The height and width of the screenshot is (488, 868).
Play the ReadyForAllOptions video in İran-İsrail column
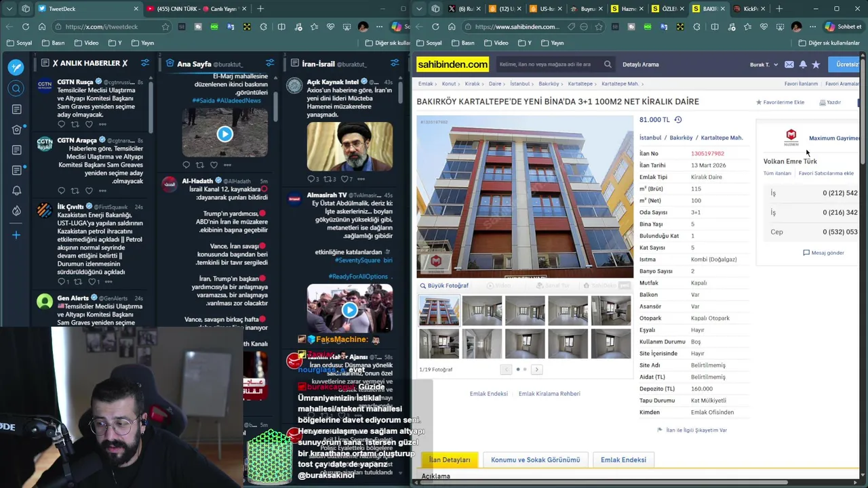tap(349, 310)
